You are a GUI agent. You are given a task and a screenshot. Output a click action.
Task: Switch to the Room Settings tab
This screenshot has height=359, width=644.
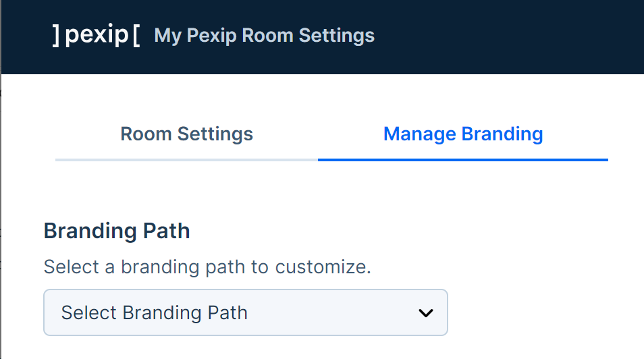coord(186,134)
